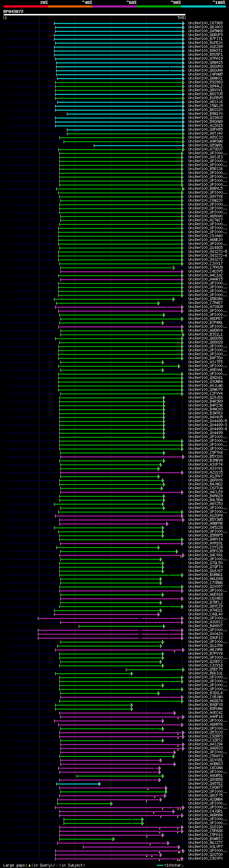The image size is (229, 868).
Task: Select hit label UniRef100_Q5EF75
Action: pos(205,670)
